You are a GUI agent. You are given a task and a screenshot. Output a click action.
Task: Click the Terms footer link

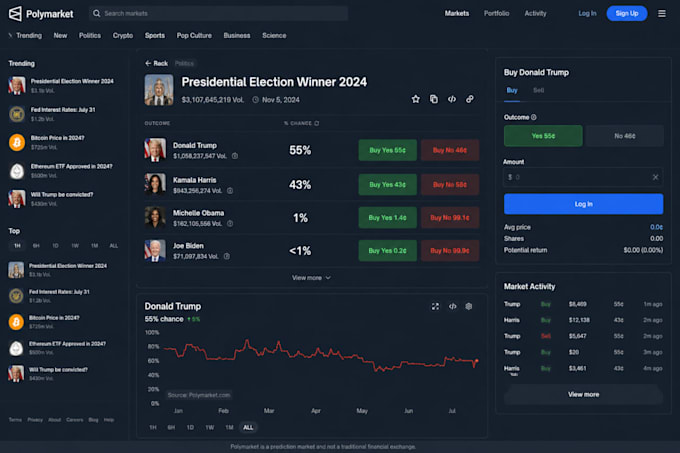(15, 420)
